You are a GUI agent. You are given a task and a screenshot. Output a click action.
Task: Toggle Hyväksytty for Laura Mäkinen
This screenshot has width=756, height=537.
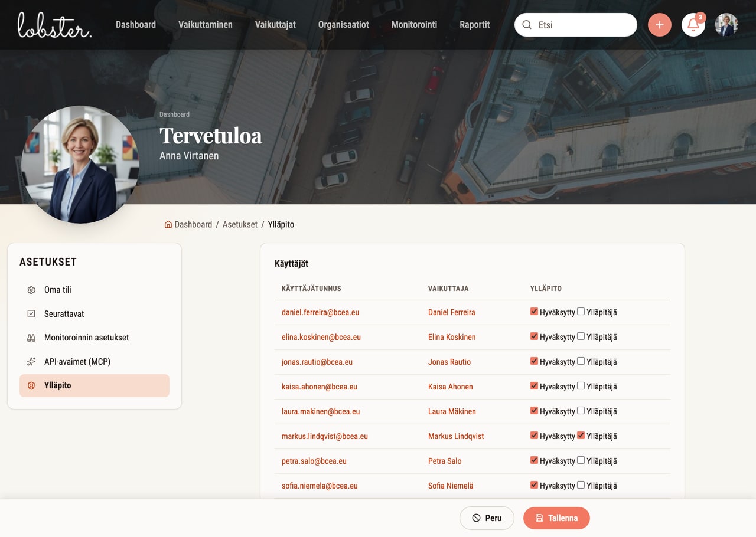tap(534, 411)
